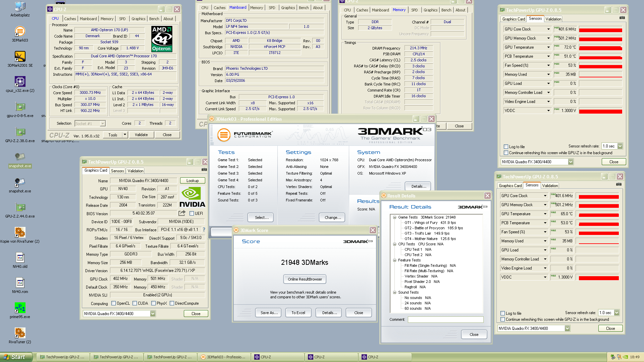The height and width of the screenshot is (362, 644).
Task: Click the bus interface question mark icon
Action: pyautogui.click(x=204, y=230)
